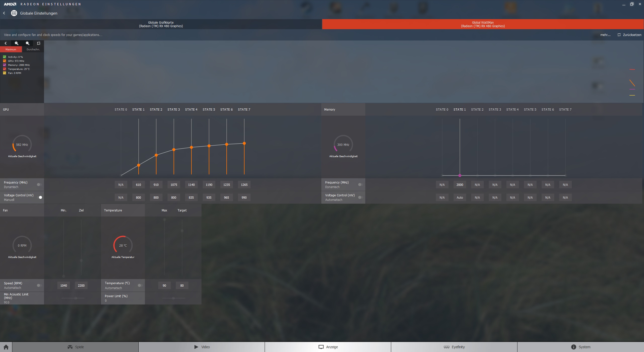Open the System info section
The width and height of the screenshot is (644, 352).
pos(581,347)
